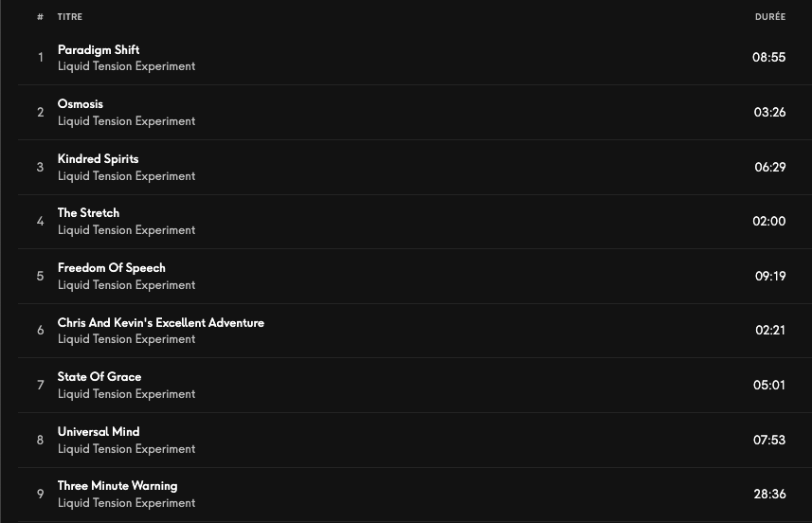Open the Kindred Spirits track
This screenshot has width=812, height=523.
coord(98,158)
